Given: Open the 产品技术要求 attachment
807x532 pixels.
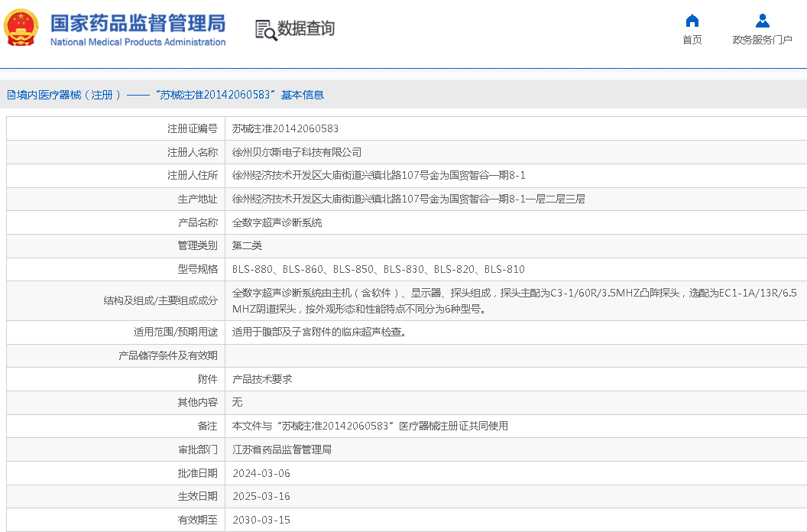Looking at the screenshot, I should point(262,379).
